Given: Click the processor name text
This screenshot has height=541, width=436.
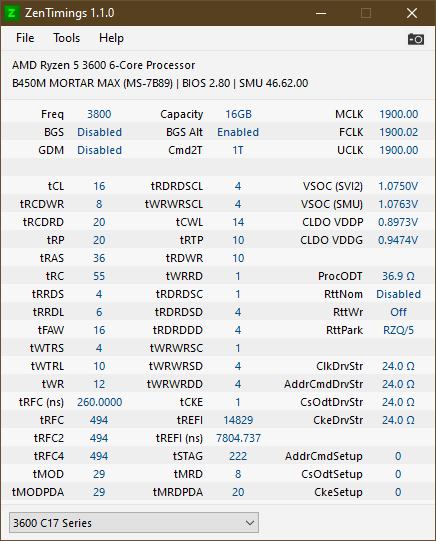Looking at the screenshot, I should 103,65.
